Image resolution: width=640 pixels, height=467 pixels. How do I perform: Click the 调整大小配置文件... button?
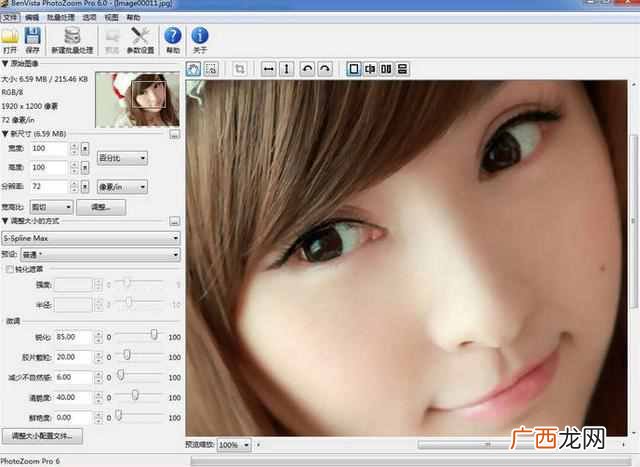pyautogui.click(x=42, y=436)
